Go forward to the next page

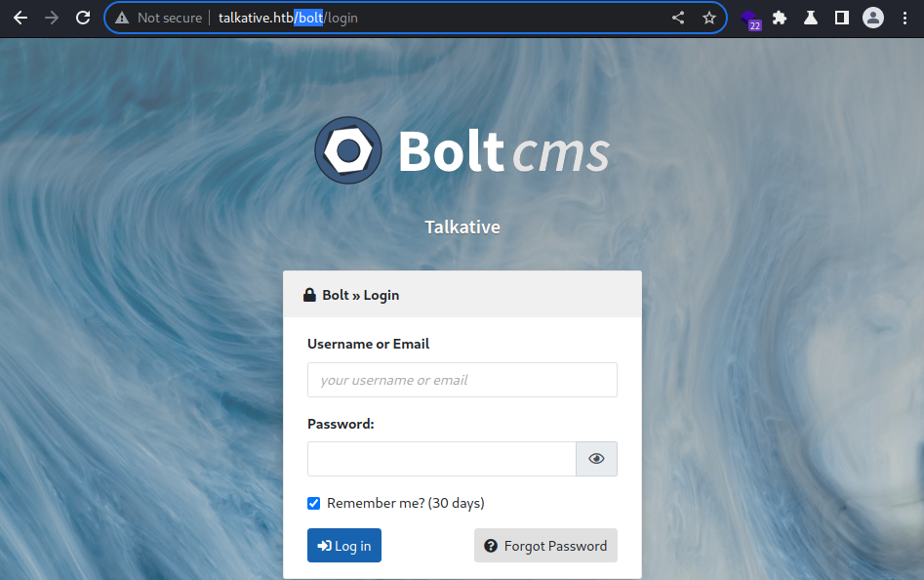pyautogui.click(x=52, y=18)
